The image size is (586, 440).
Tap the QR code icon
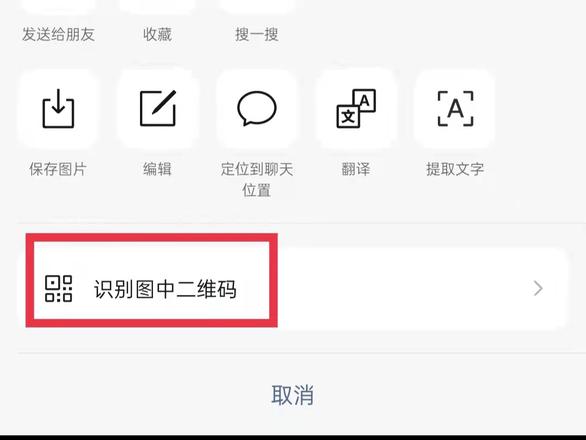coord(59,289)
